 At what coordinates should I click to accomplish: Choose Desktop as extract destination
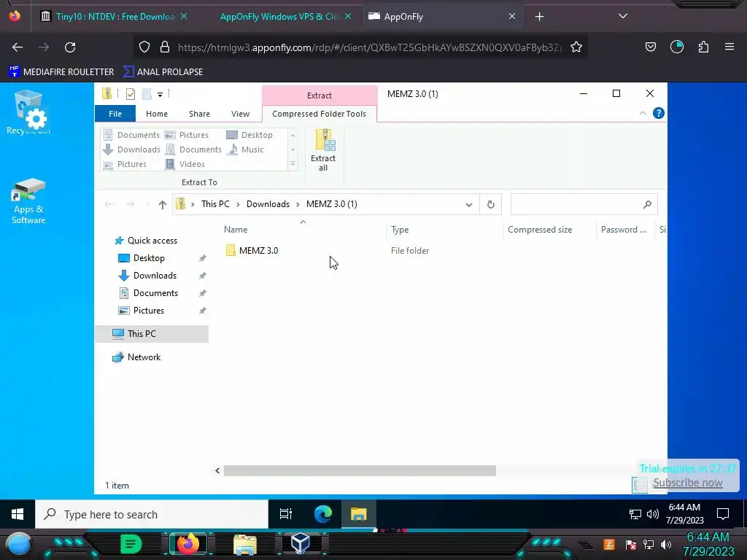249,135
